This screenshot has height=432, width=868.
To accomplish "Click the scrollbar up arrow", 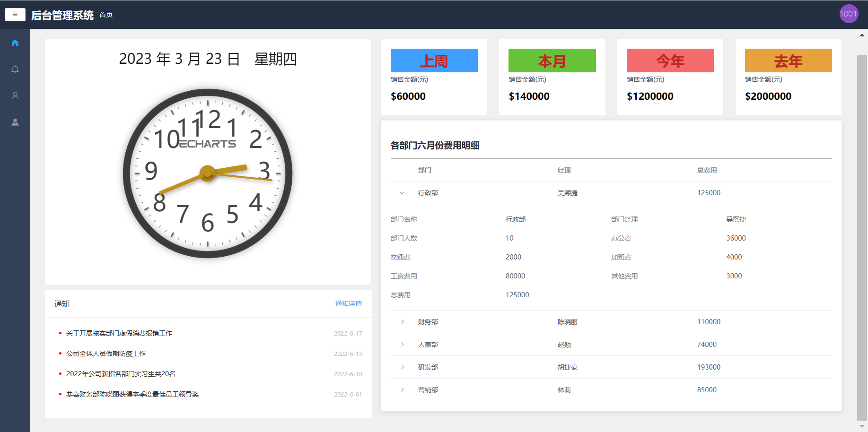I will click(x=862, y=35).
